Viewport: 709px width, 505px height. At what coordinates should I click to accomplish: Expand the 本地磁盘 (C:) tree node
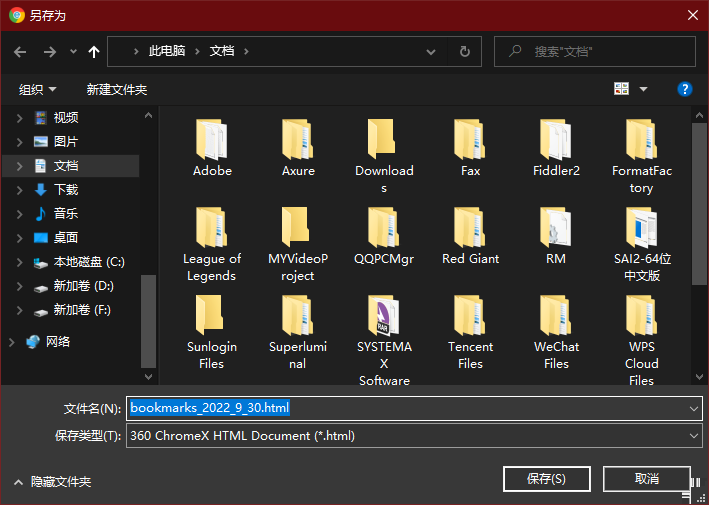point(19,262)
